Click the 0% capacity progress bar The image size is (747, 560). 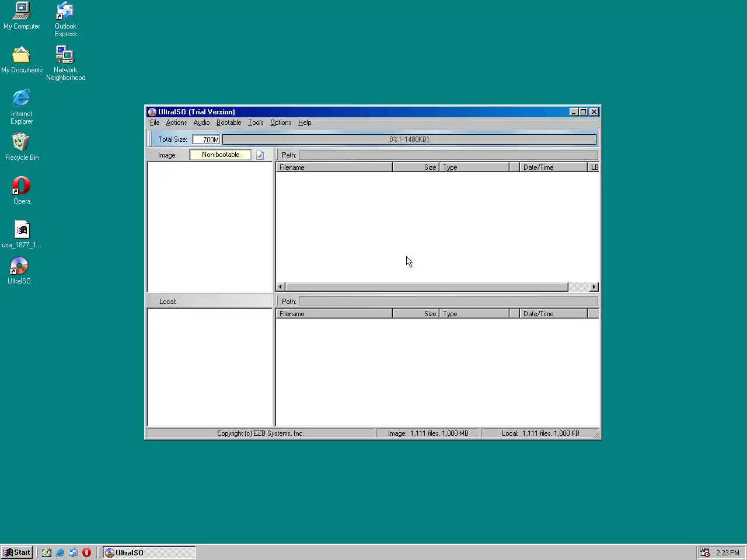coord(409,139)
